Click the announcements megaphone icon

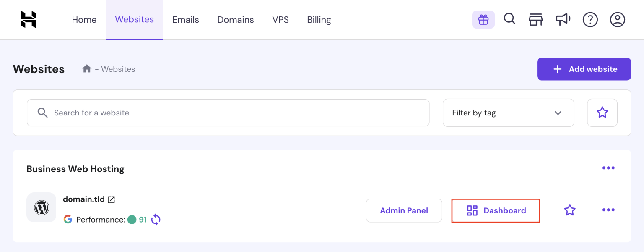pos(563,19)
